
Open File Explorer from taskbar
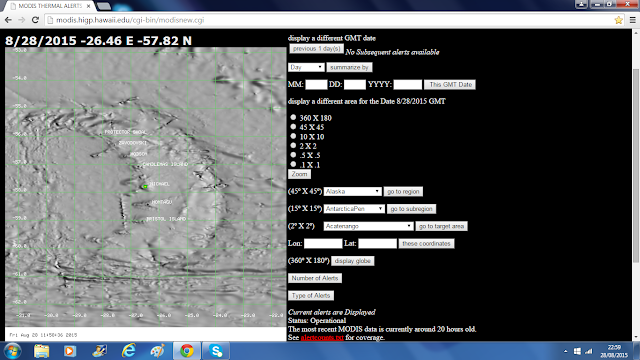pyautogui.click(x=41, y=351)
